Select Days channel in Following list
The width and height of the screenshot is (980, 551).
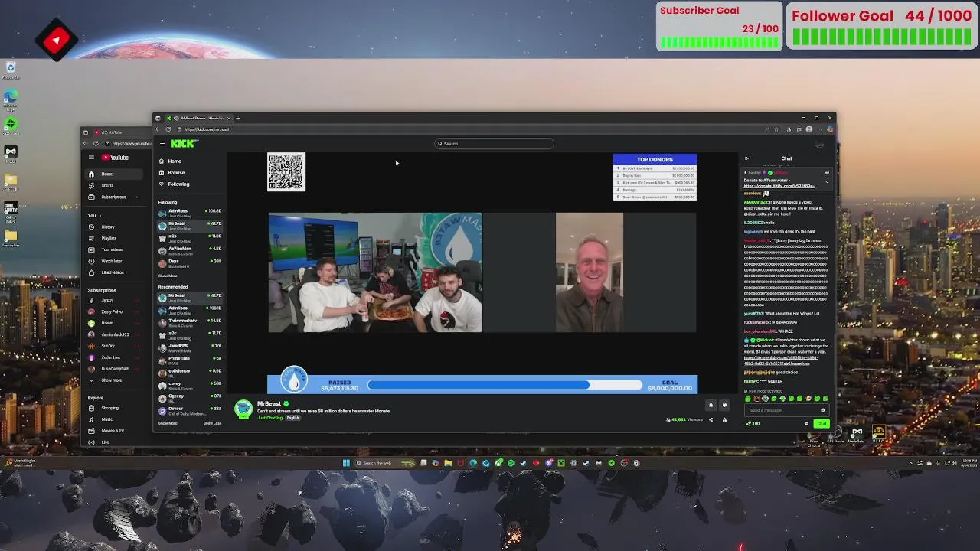(x=190, y=263)
